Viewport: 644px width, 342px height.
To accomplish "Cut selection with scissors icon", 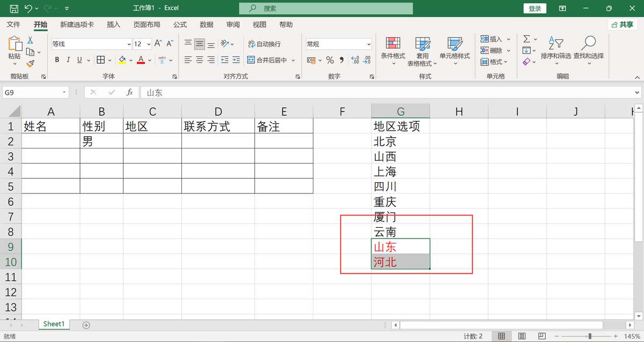I will coord(30,41).
